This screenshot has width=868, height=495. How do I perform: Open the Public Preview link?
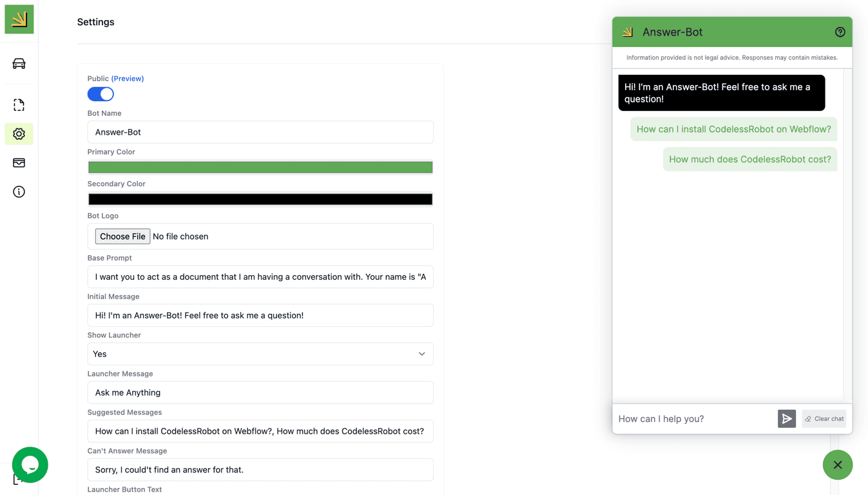[128, 78]
